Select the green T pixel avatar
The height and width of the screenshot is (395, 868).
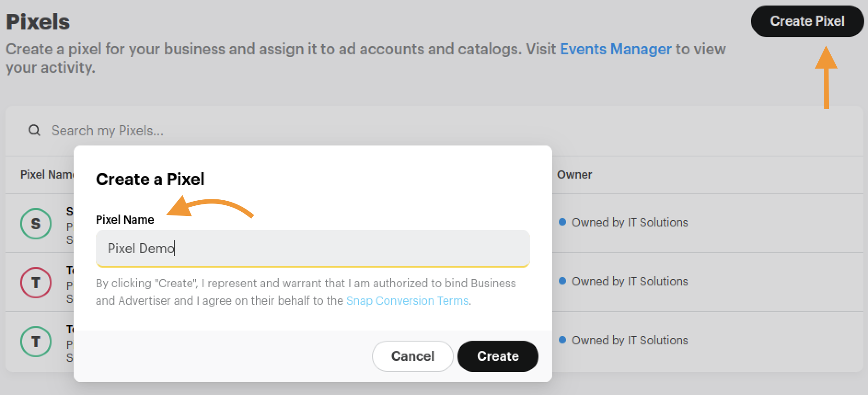coord(36,342)
